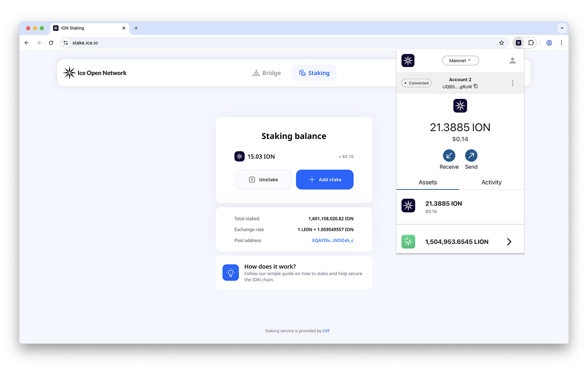
Task: Click the CAT staking provider link
Action: [326, 331]
